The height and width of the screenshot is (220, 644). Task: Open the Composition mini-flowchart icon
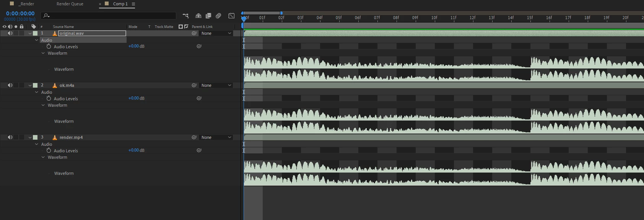pyautogui.click(x=185, y=16)
